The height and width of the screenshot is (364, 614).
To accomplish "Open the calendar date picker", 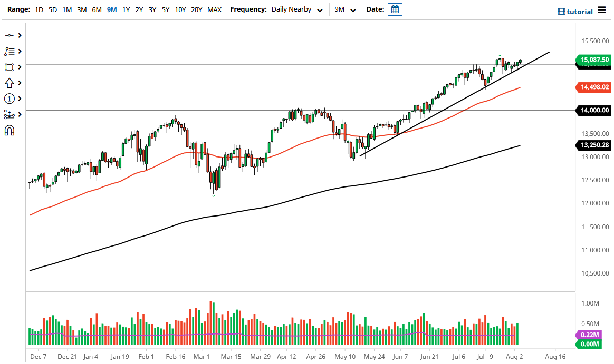I will 395,9.
